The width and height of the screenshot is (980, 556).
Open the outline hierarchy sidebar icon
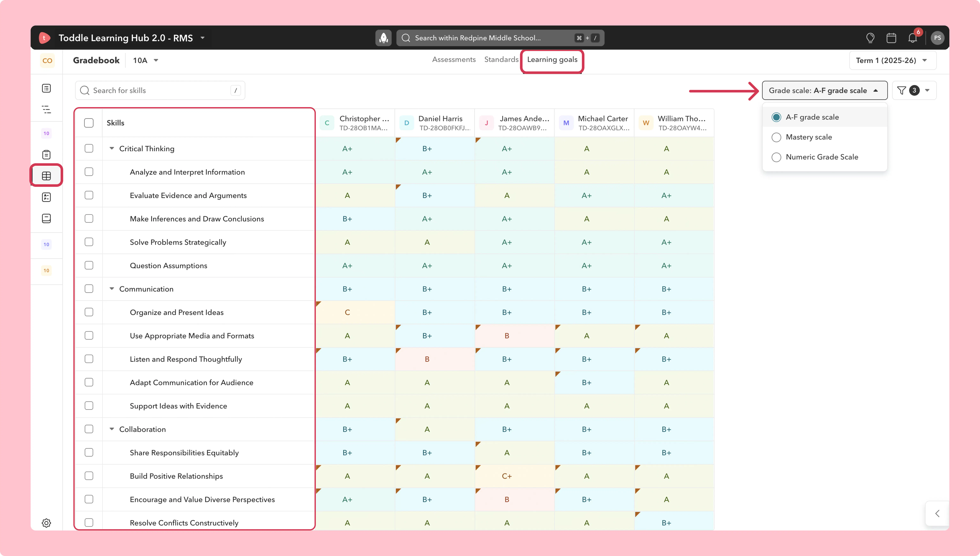tap(46, 110)
